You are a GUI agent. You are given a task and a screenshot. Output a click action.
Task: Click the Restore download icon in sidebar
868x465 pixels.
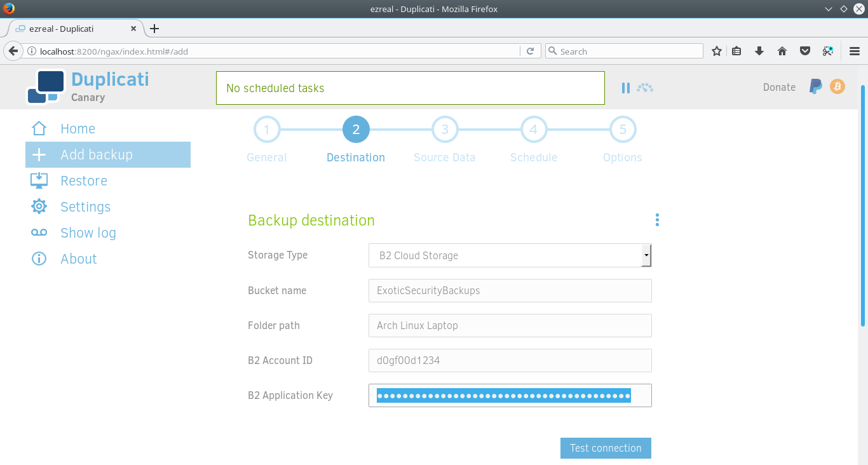39,180
